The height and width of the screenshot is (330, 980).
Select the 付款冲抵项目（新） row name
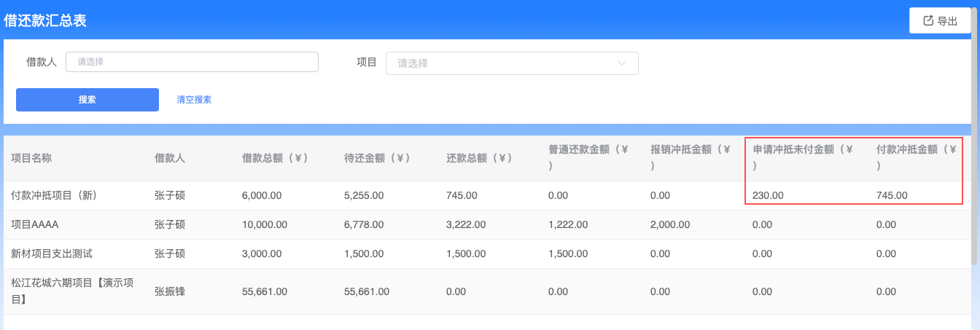(x=54, y=195)
